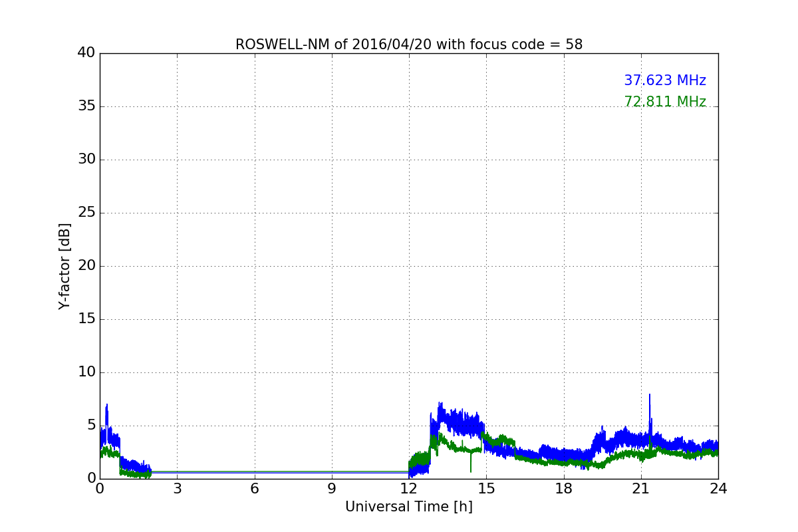Click the x-axis tick label 12

pos(409,489)
